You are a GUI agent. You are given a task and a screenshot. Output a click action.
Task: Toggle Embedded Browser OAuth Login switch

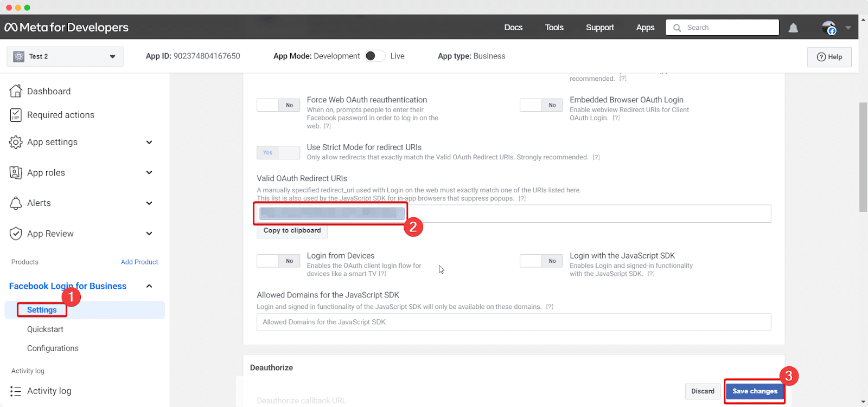(x=541, y=105)
